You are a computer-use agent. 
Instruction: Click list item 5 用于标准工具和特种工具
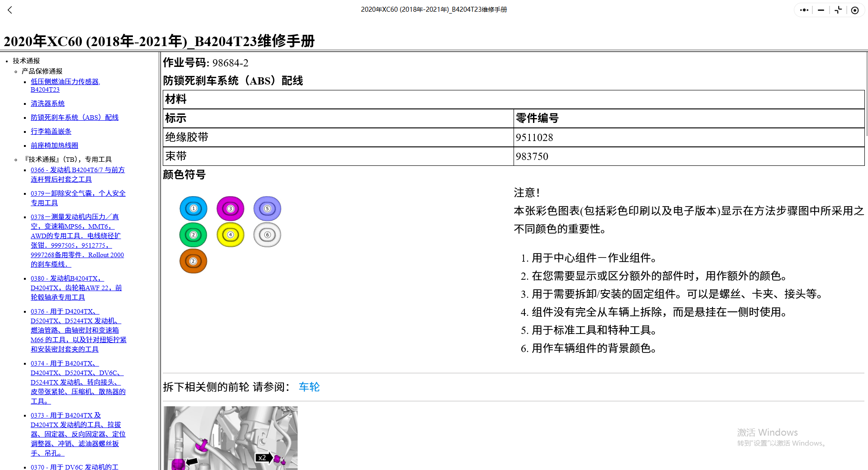coord(589,330)
